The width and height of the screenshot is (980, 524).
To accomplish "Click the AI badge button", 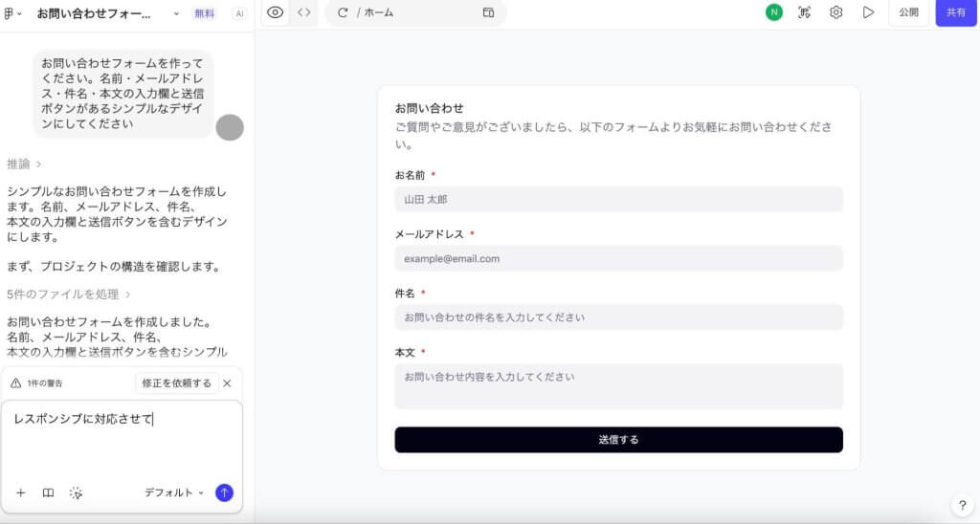I will [239, 13].
